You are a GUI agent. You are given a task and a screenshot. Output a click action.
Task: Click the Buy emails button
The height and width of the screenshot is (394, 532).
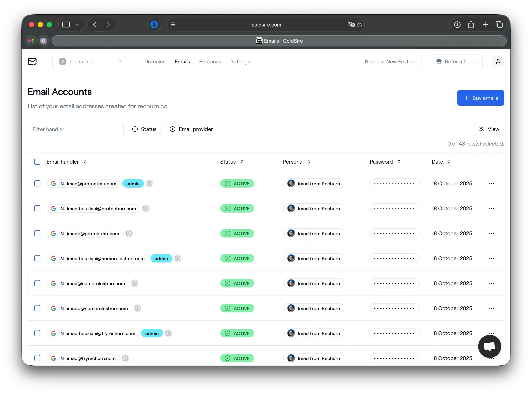tap(480, 98)
